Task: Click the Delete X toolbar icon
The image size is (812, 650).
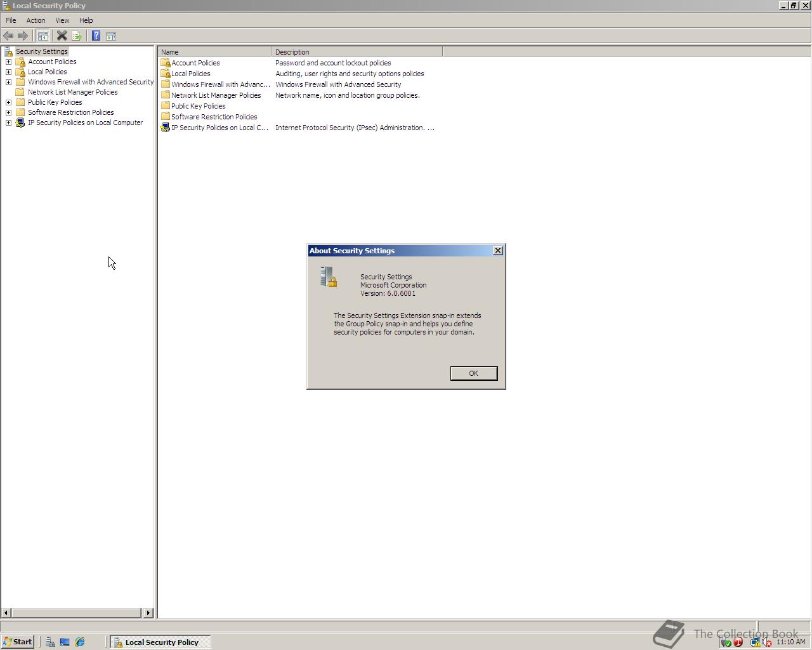Action: (62, 36)
